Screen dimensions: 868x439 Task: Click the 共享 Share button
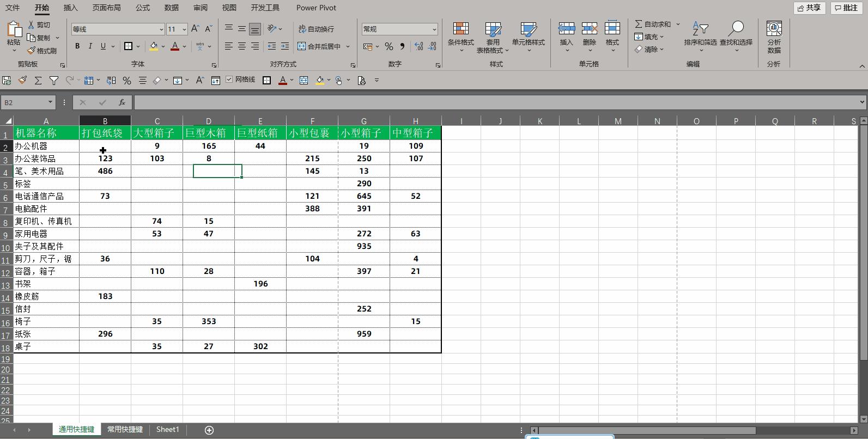click(x=810, y=8)
